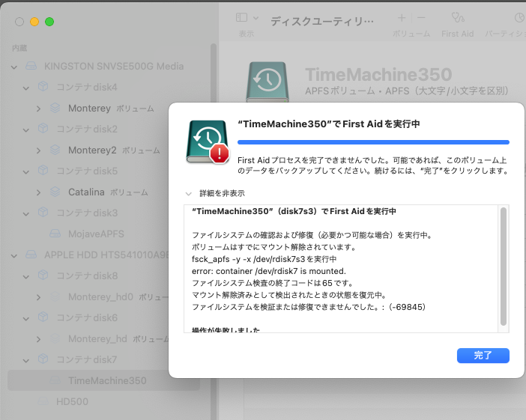526x420 pixels.
Task: Click the コンテナ disk6 container cube icon
Action: point(43,317)
